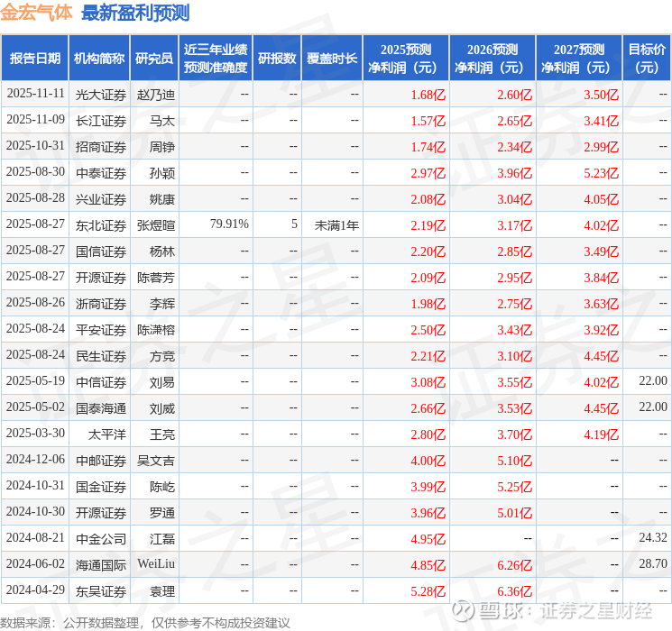This screenshot has width=672, height=631.
Task: Click the 2027预测净利润 column header
Action: [x=579, y=59]
